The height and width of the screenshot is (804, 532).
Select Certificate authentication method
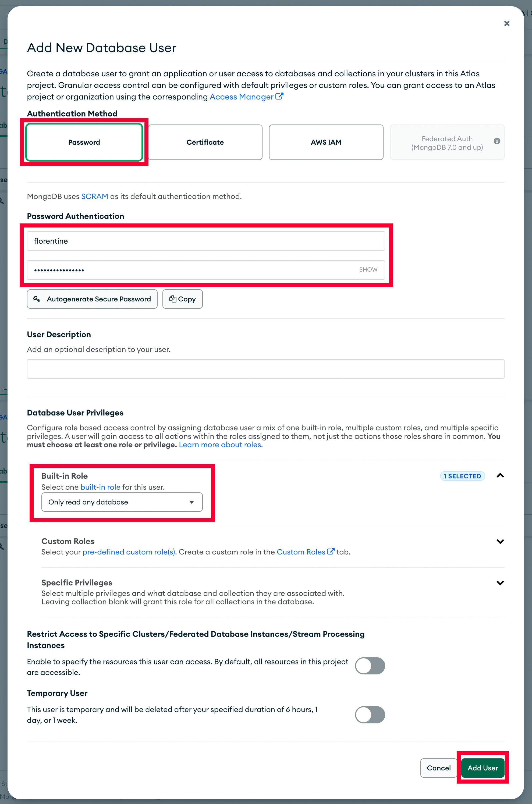[205, 142]
